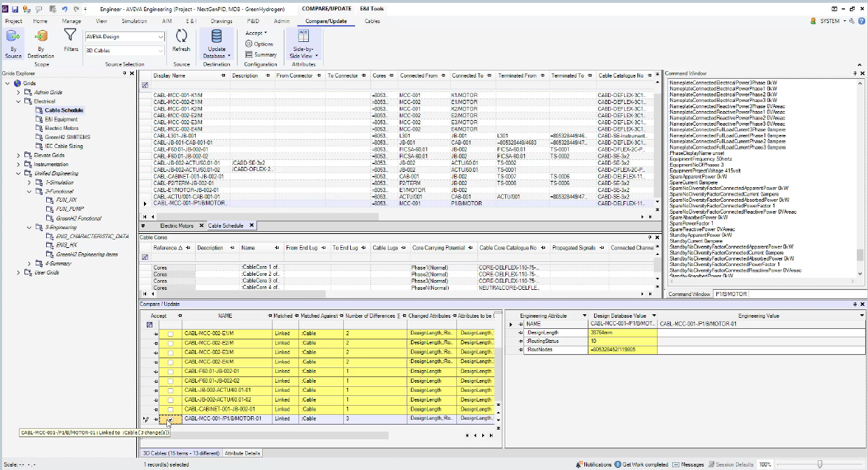Expand the 1-Simulation tree node

(29, 182)
